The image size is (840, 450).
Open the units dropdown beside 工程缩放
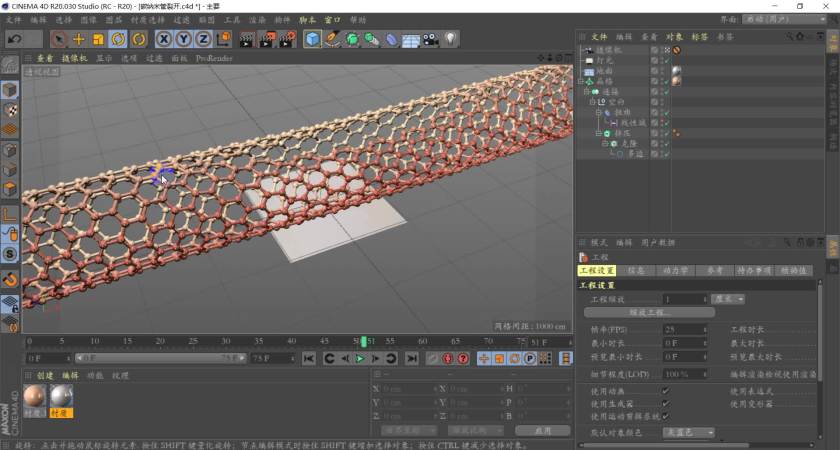tap(727, 299)
